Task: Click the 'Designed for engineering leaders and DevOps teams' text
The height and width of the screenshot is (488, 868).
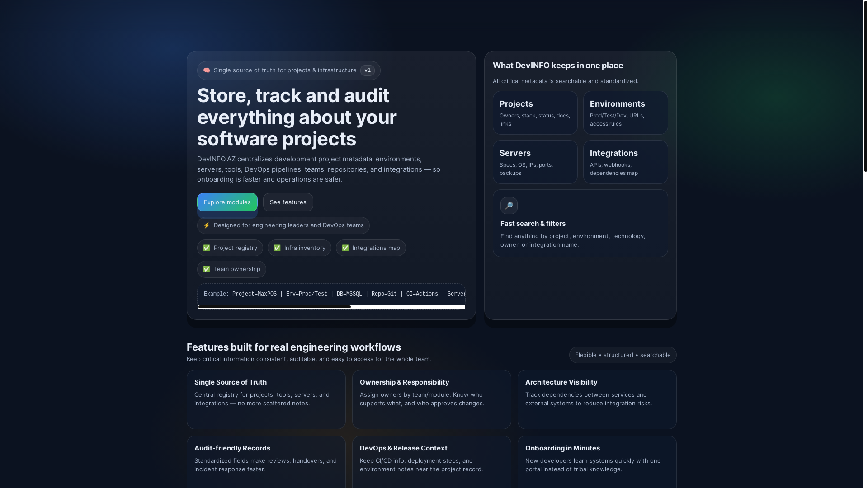Action: click(x=289, y=225)
